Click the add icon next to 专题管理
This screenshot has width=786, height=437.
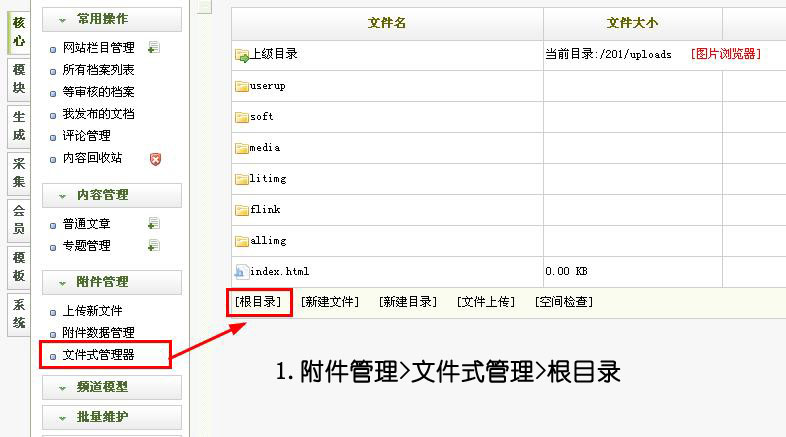pos(153,245)
